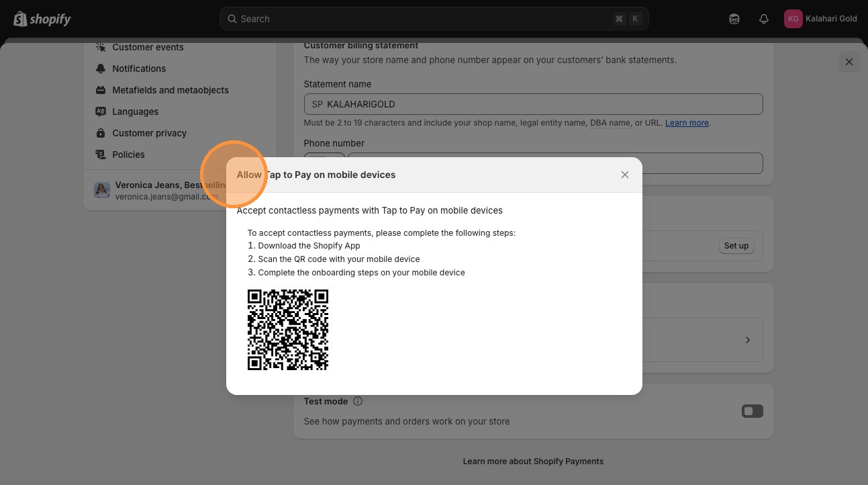Click the Shopify logo in the top bar

pos(42,19)
